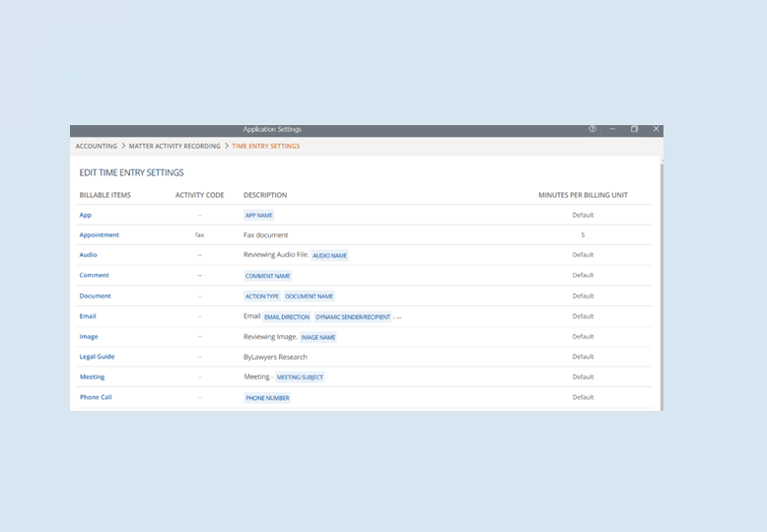This screenshot has height=532, width=767.
Task: Click the Billable Items column header
Action: tap(105, 195)
